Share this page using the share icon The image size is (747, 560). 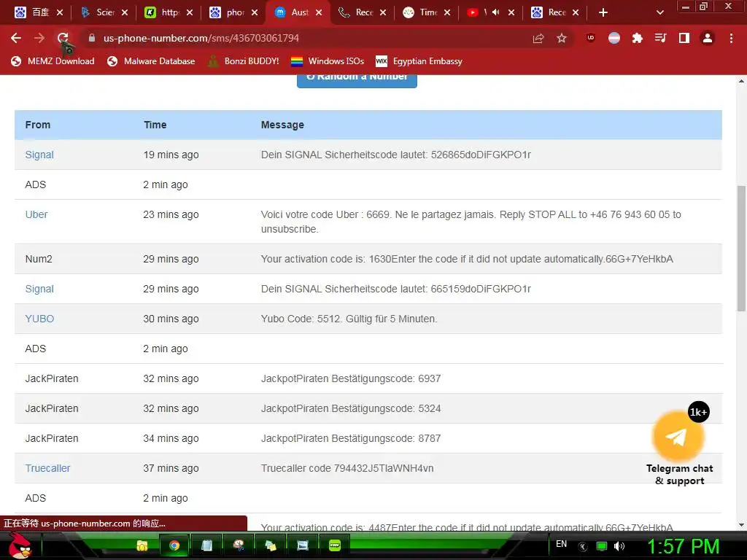[538, 38]
